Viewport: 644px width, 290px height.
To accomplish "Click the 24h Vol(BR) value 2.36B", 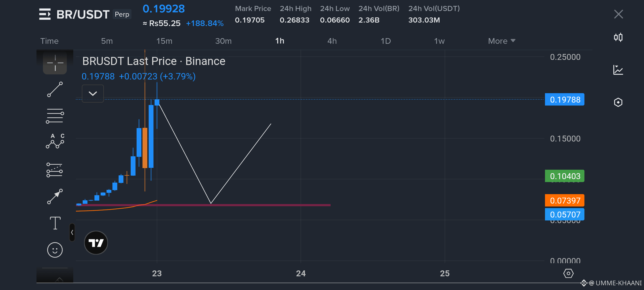I will [x=369, y=20].
